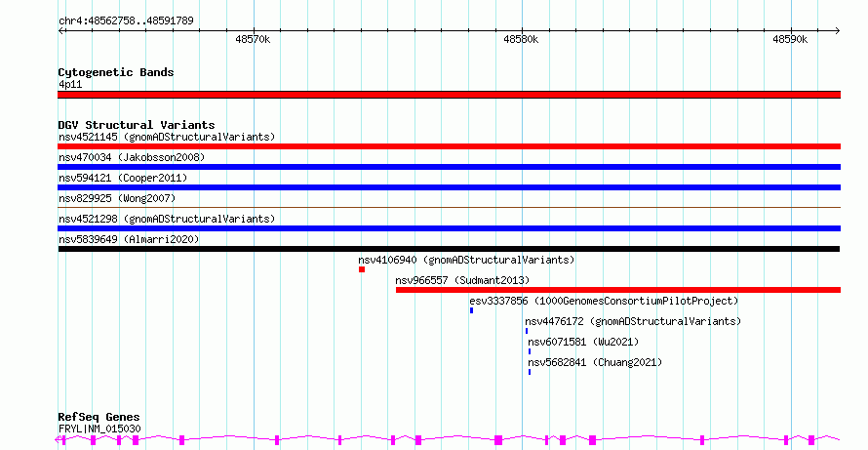Select the red bar for nsv4521145

click(449, 146)
